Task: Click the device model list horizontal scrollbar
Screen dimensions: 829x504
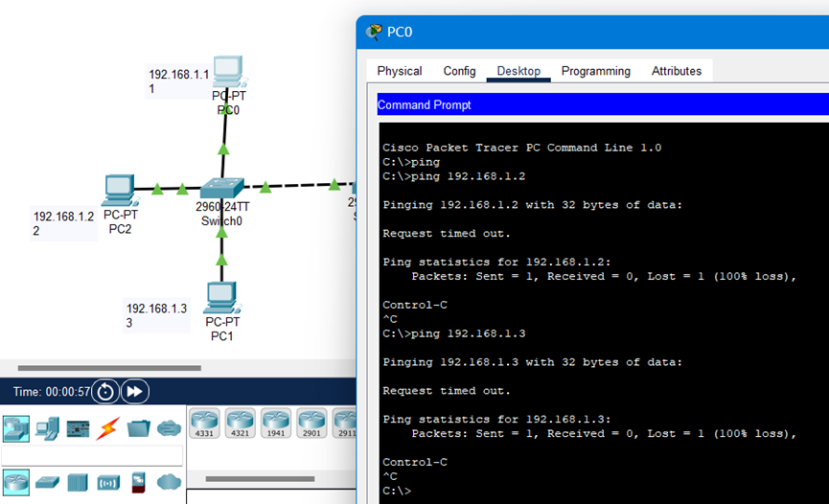Action: click(x=260, y=479)
